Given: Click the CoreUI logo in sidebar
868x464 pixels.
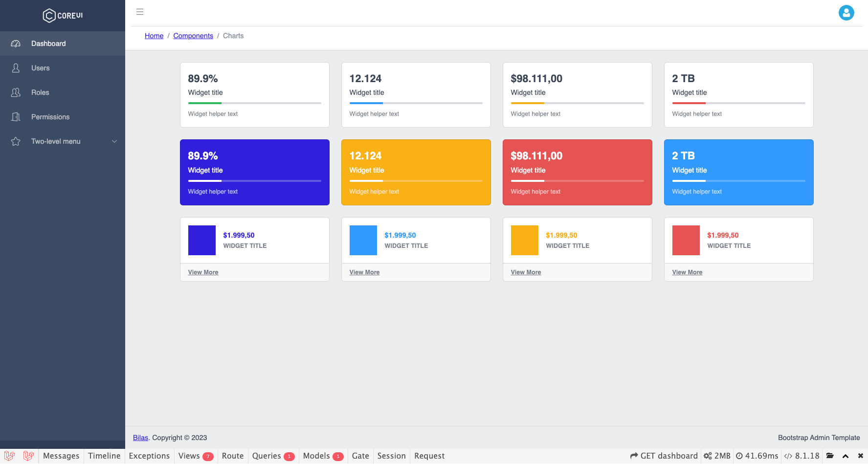Looking at the screenshot, I should [x=63, y=16].
